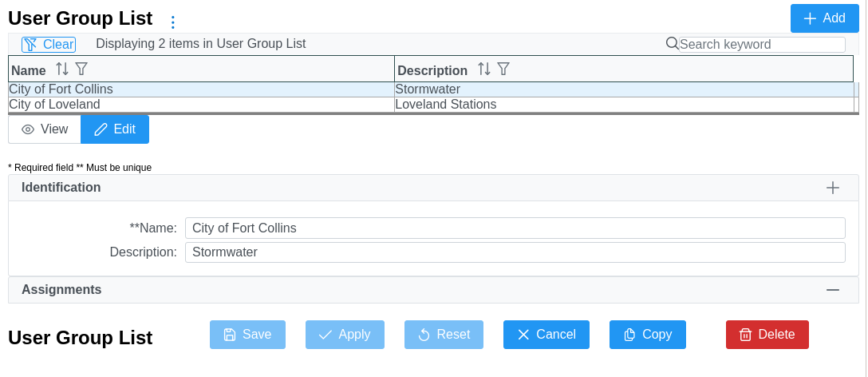
Task: Click into the Description input field
Action: point(515,252)
